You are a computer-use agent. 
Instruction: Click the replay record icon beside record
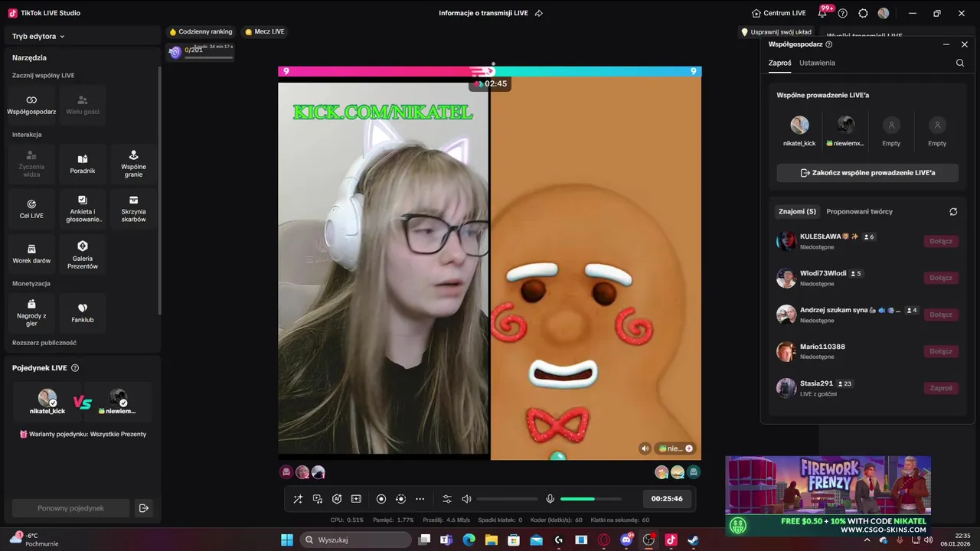point(400,499)
